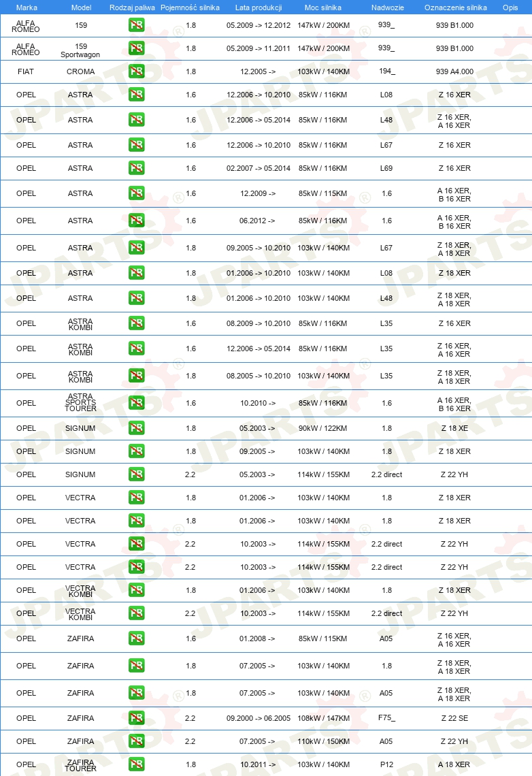Click the 09.2000 -> 06.2005 production years

point(259,718)
